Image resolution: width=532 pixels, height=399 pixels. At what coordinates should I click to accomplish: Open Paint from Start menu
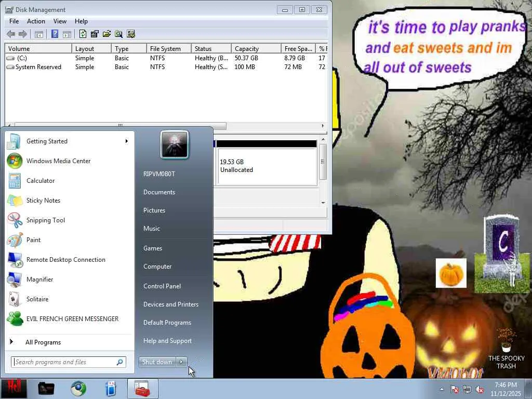[70, 240]
